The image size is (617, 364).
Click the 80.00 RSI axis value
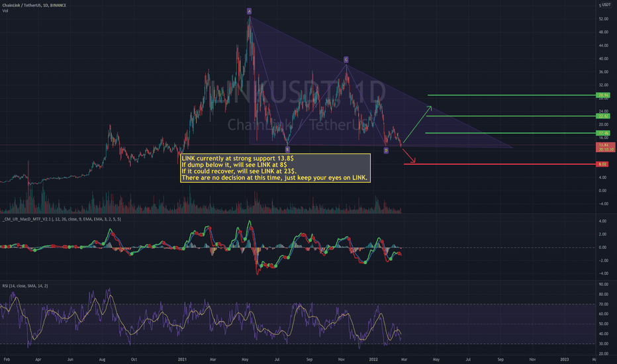[x=603, y=295]
